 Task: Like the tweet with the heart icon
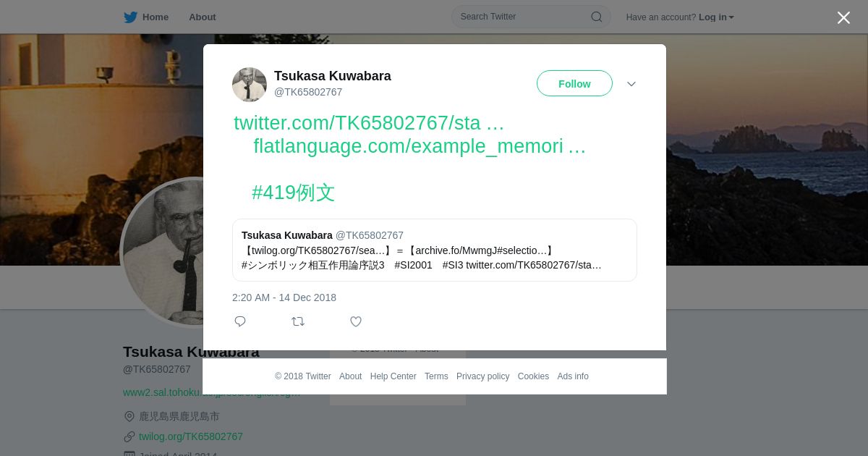click(356, 321)
